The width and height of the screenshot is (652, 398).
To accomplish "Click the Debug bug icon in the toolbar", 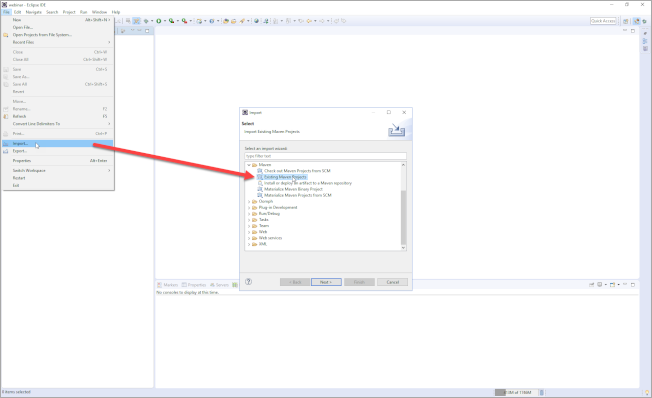I will coord(146,21).
